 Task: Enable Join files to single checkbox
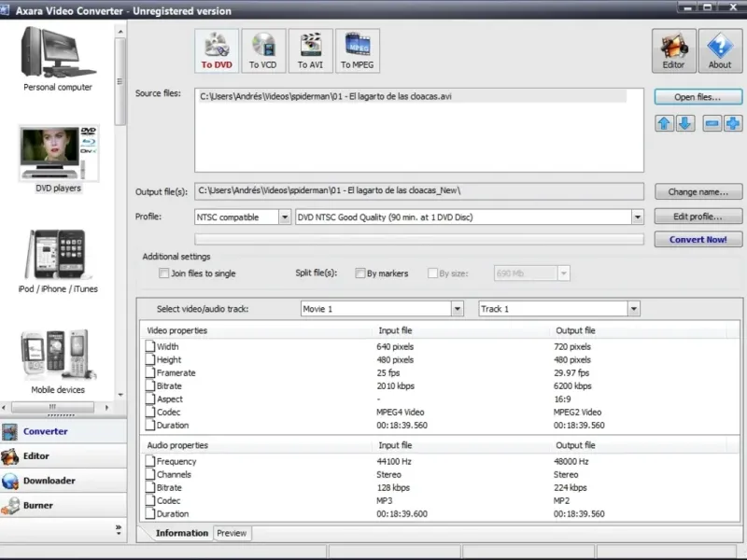164,273
